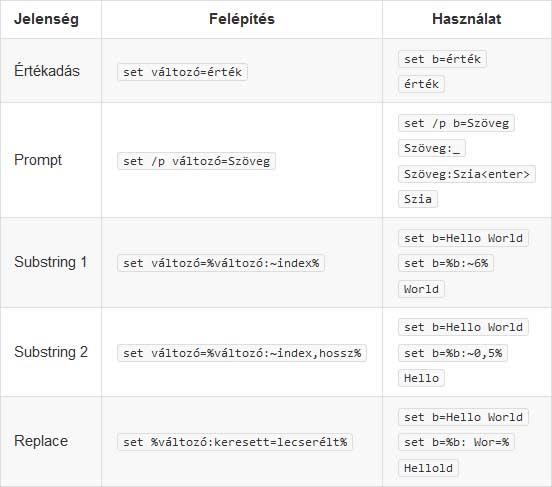The height and width of the screenshot is (487, 552).
Task: Click the 'set b=%b:~6%' snippet
Action: point(446,263)
